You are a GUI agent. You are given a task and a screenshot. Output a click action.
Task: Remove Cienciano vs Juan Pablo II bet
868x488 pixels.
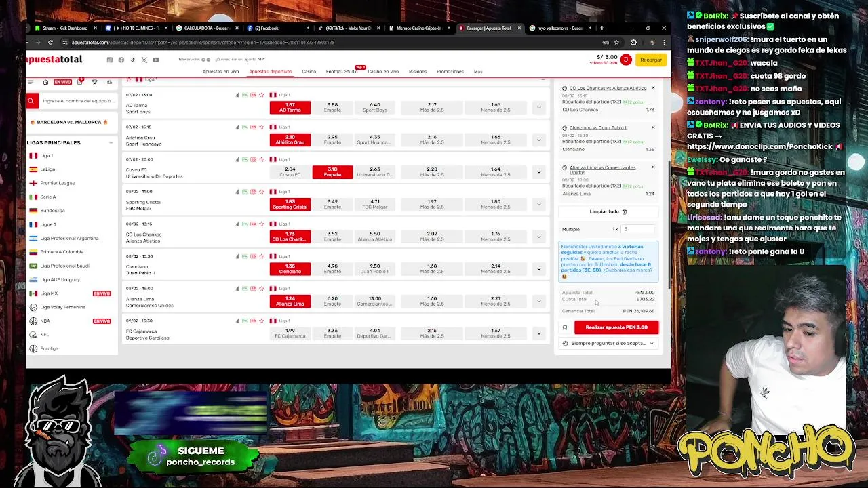653,127
